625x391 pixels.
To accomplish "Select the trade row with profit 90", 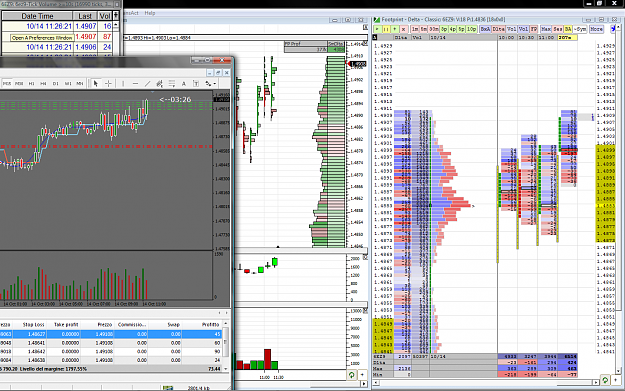I will [x=110, y=352].
